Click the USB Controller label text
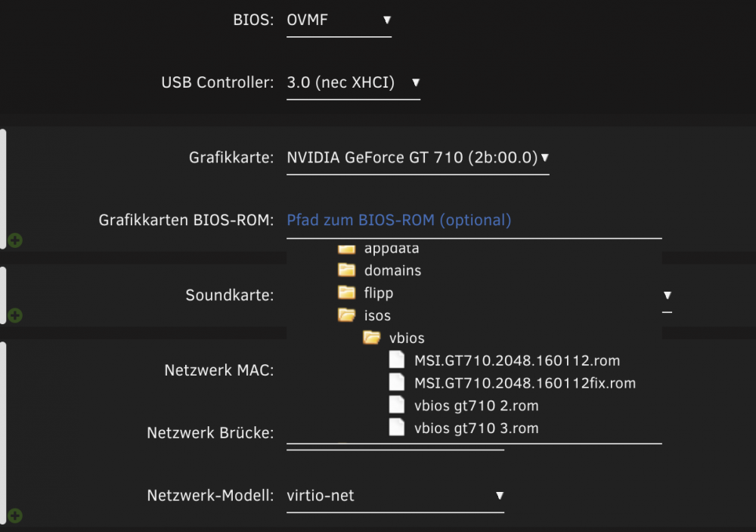This screenshot has width=756, height=532. [x=218, y=83]
